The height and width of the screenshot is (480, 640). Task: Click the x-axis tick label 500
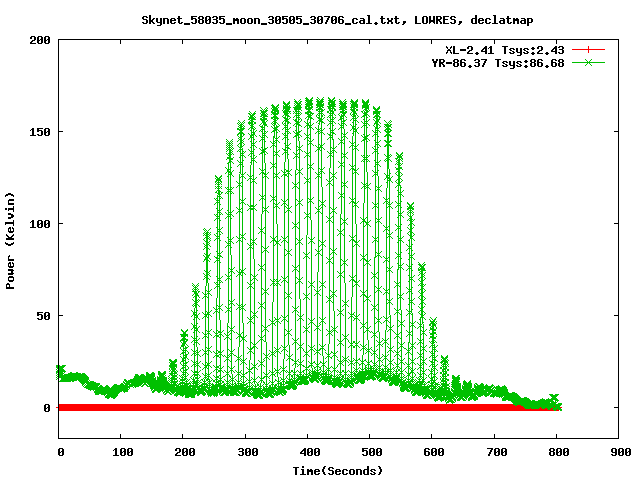click(372, 452)
